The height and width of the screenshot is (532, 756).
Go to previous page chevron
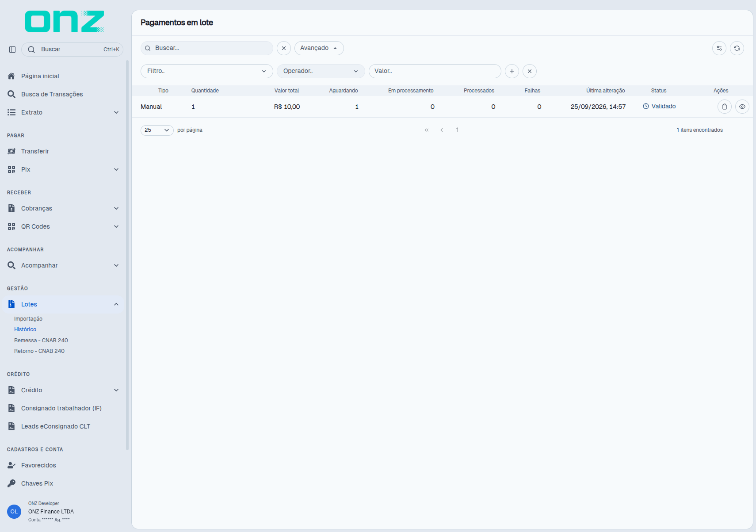pyautogui.click(x=442, y=130)
